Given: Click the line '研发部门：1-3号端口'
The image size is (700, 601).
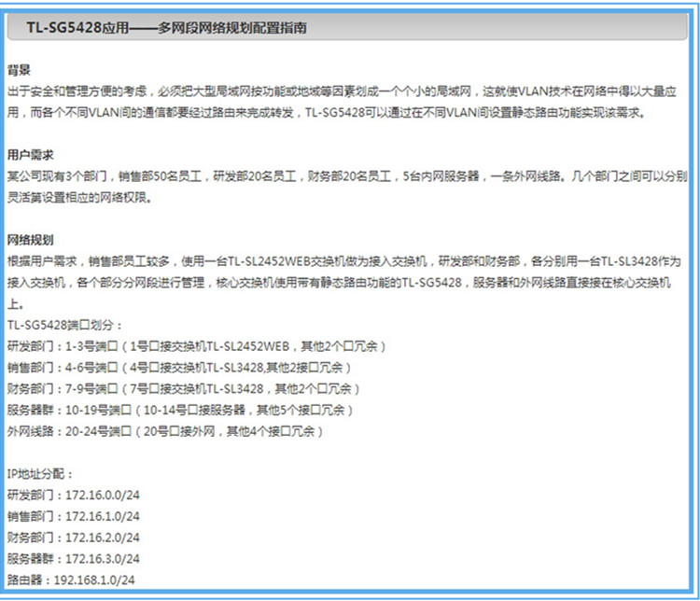Looking at the screenshot, I should [196, 346].
